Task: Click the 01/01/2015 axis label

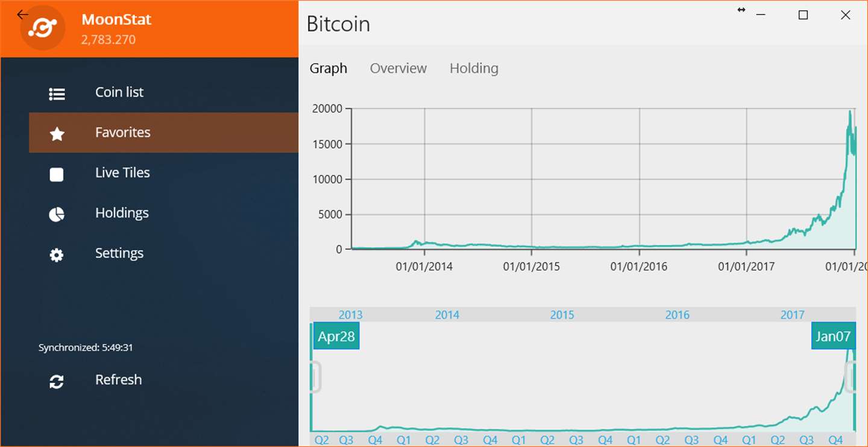Action: click(532, 266)
